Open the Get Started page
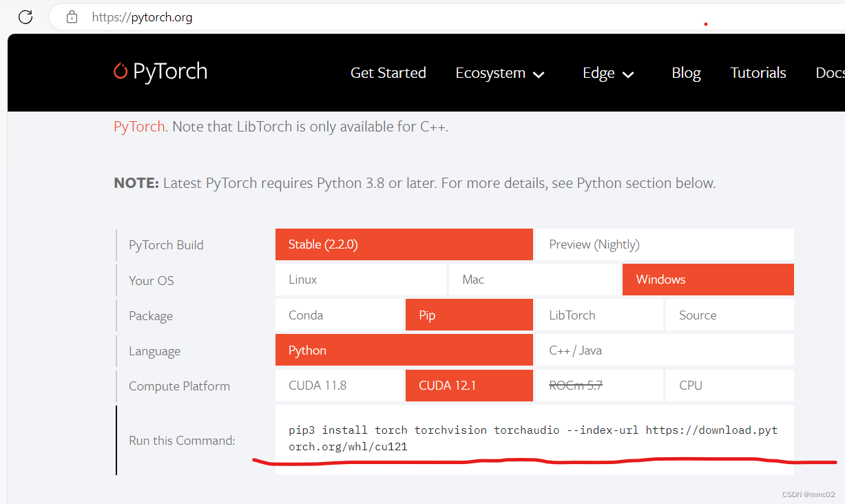Image resolution: width=845 pixels, height=504 pixels. [388, 72]
